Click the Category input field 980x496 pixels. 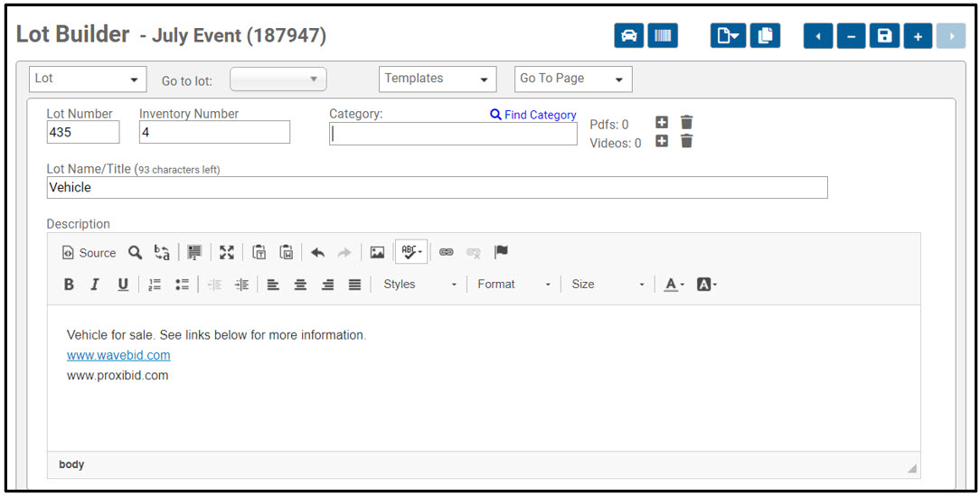tap(453, 134)
